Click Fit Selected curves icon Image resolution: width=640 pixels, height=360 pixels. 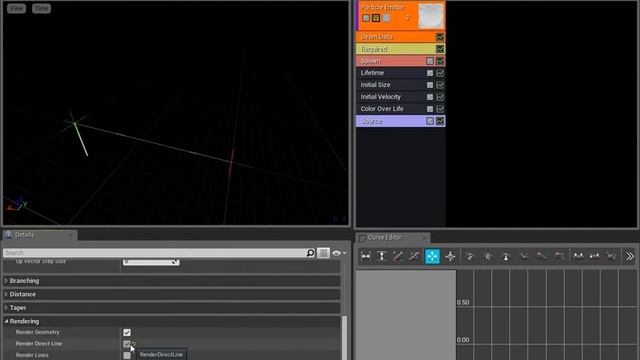[x=414, y=256]
